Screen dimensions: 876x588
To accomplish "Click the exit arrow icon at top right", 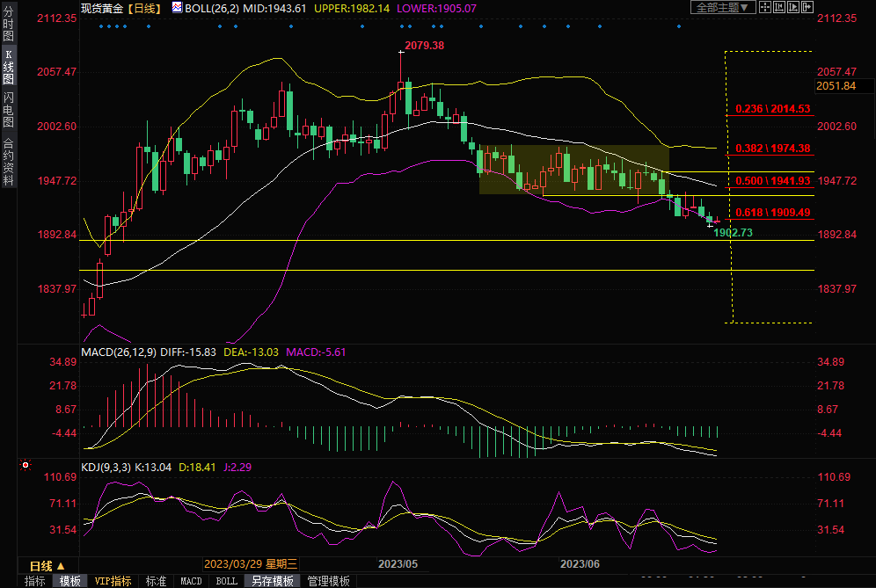I will click(808, 7).
